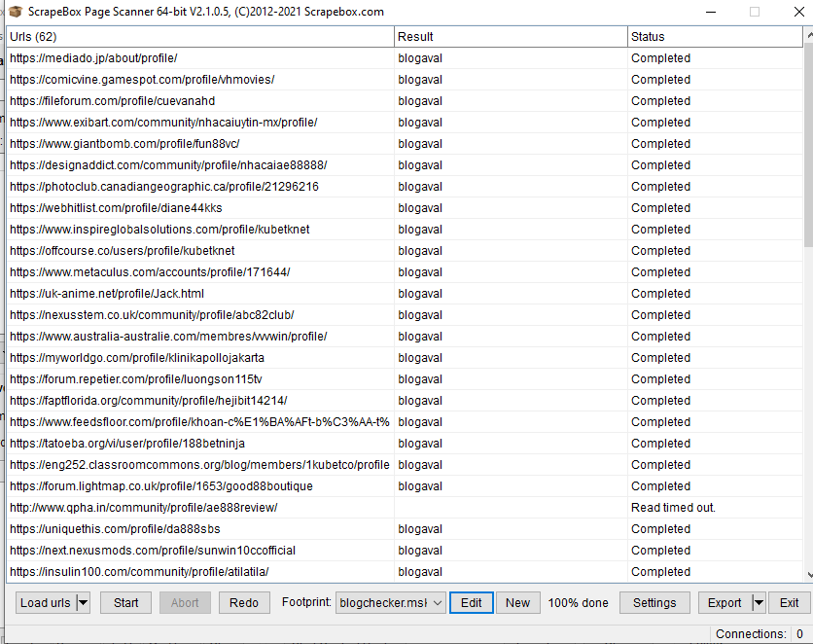Sort by the Status column header

[715, 37]
